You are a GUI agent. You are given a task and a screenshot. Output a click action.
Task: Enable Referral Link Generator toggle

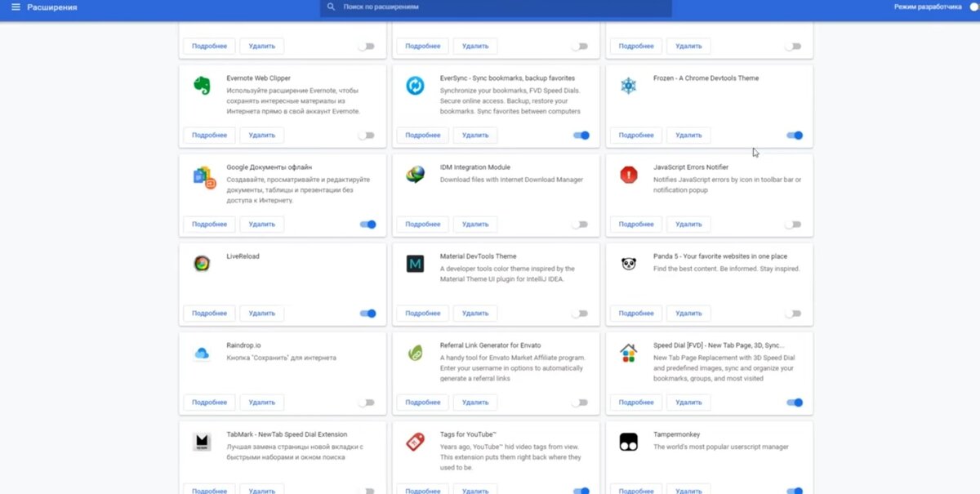[x=581, y=403]
